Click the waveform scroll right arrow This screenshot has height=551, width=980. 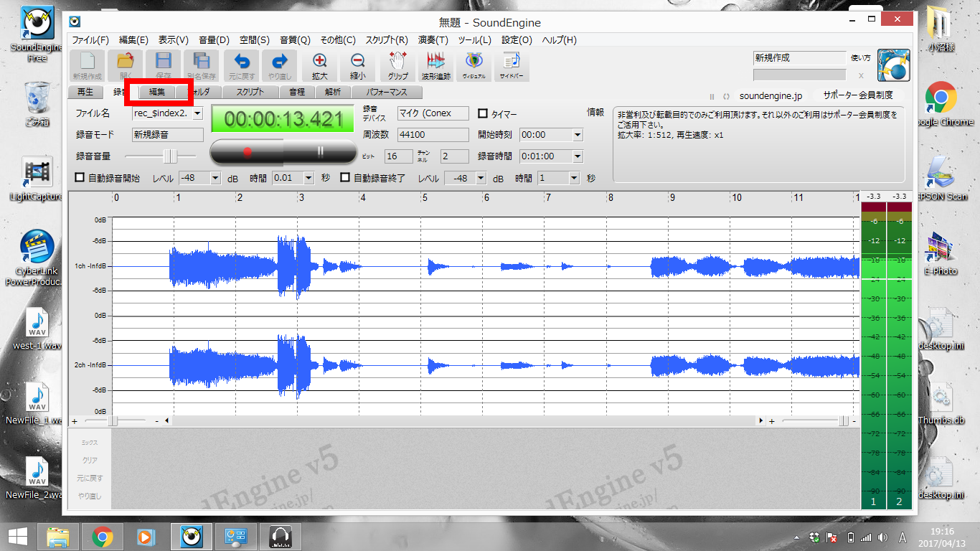click(761, 421)
